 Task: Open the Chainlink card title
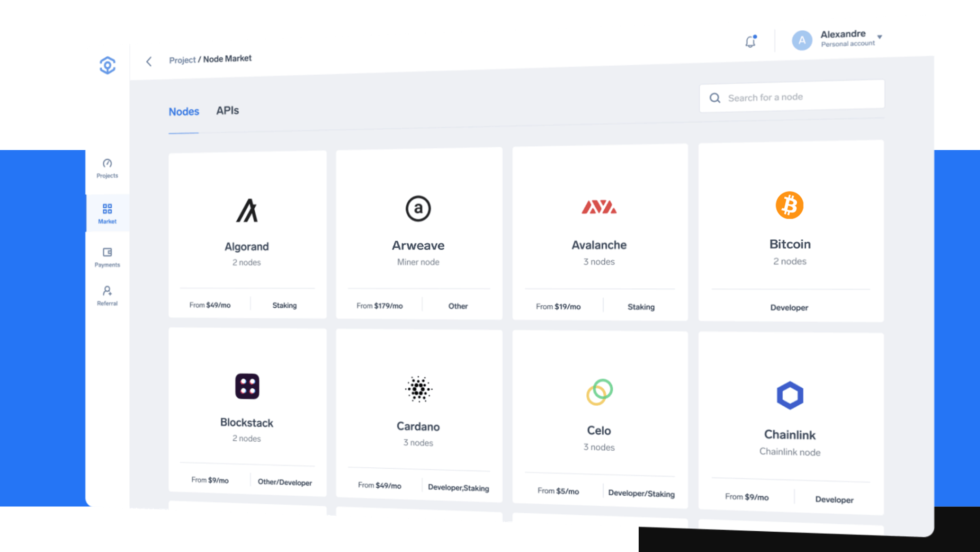(x=790, y=435)
